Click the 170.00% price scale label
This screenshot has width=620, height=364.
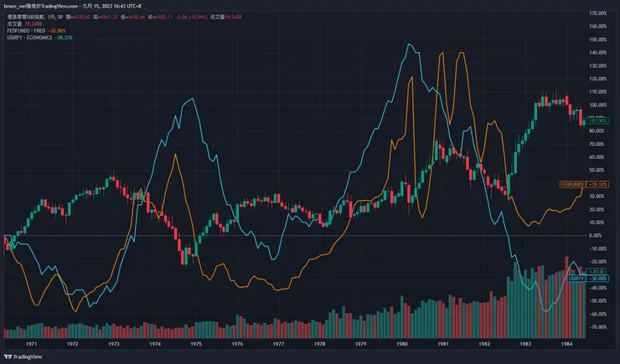click(597, 13)
